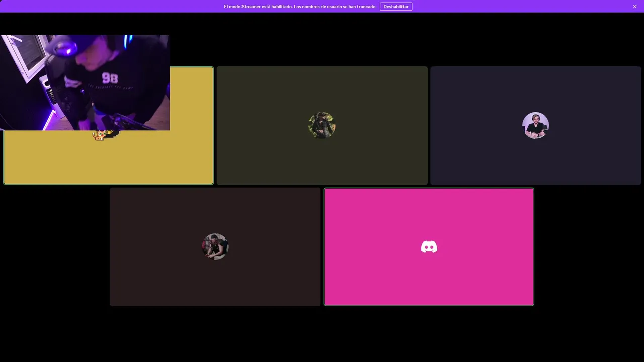Click the Streamer mode enabled message text
This screenshot has height=362, width=644.
point(300,7)
